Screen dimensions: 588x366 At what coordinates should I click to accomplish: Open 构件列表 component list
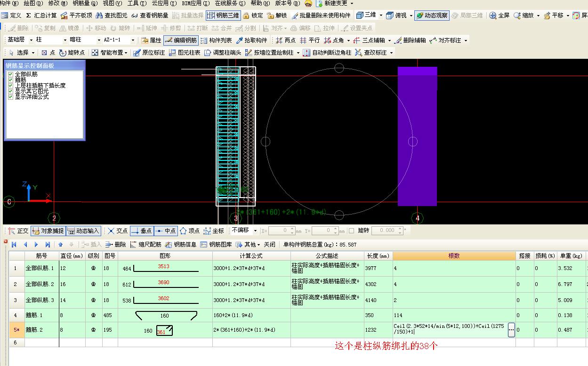point(216,40)
